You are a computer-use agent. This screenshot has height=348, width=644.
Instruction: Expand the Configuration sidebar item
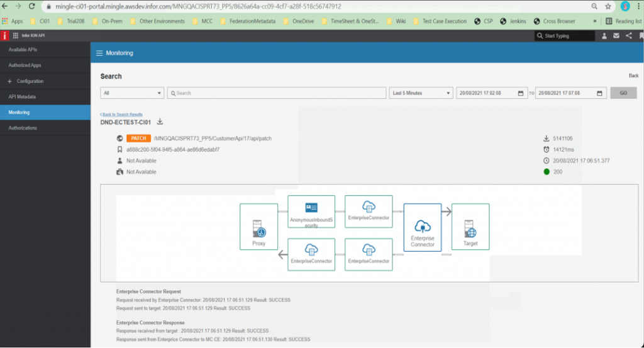coord(30,81)
